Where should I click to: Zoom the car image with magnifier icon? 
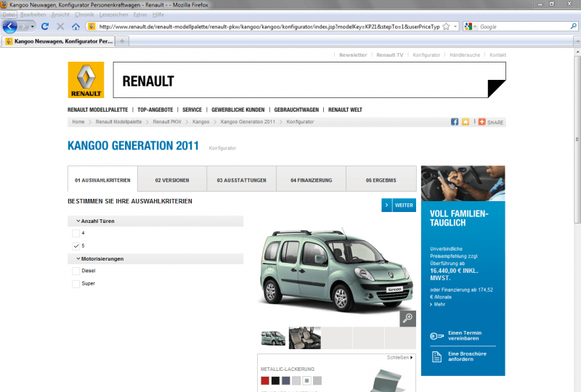[407, 319]
